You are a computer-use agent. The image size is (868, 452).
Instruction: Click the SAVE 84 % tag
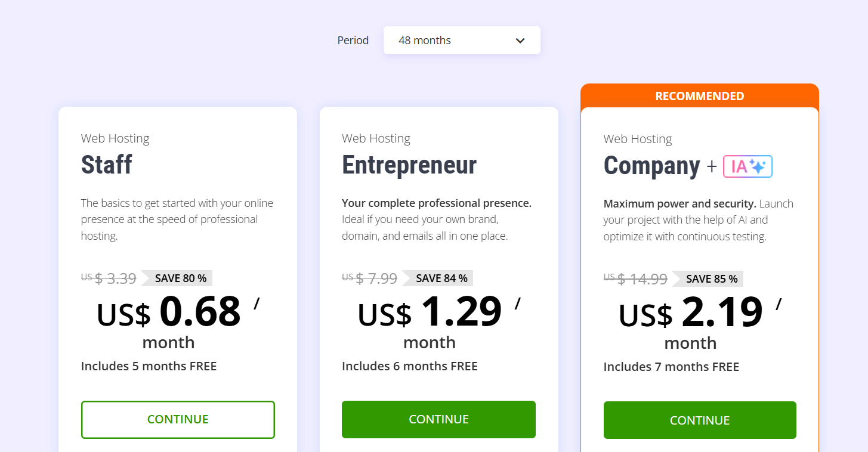[x=437, y=278]
